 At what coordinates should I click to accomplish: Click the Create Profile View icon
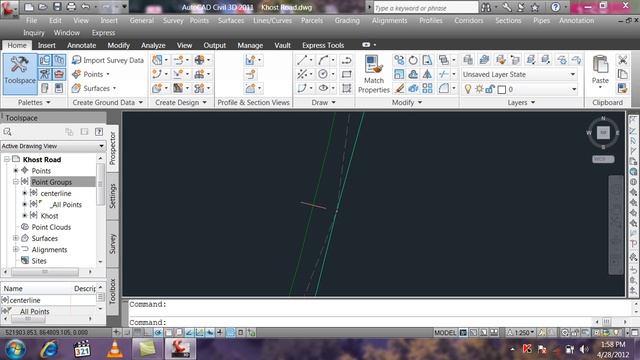(x=250, y=60)
